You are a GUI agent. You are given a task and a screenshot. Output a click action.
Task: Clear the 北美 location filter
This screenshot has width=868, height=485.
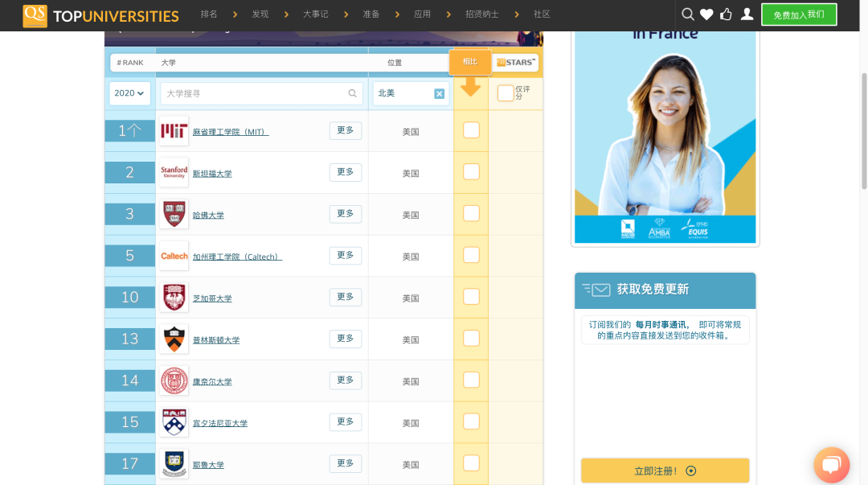(x=439, y=93)
